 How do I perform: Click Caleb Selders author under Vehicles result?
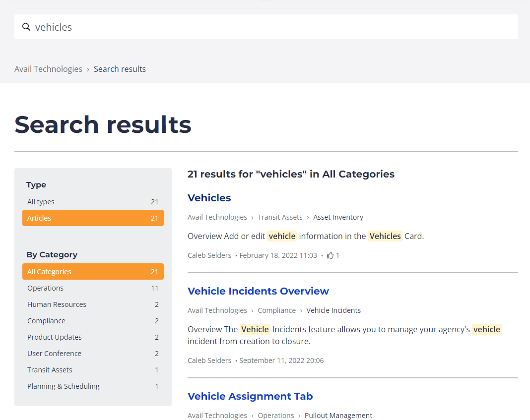tap(209, 255)
